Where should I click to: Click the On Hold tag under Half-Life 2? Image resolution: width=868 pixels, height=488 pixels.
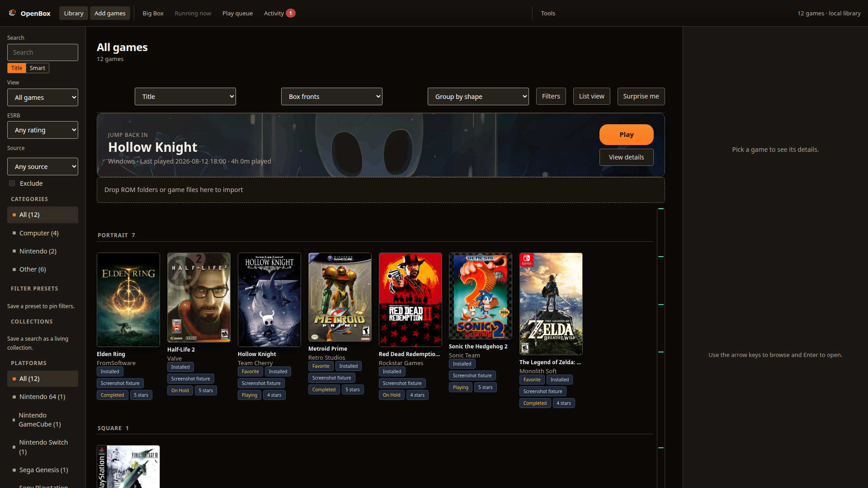coord(180,391)
